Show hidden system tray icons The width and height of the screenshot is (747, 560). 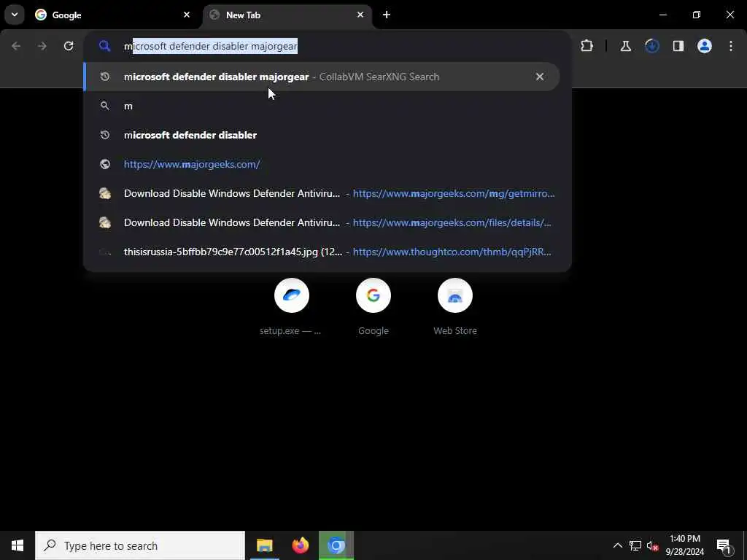(617, 545)
